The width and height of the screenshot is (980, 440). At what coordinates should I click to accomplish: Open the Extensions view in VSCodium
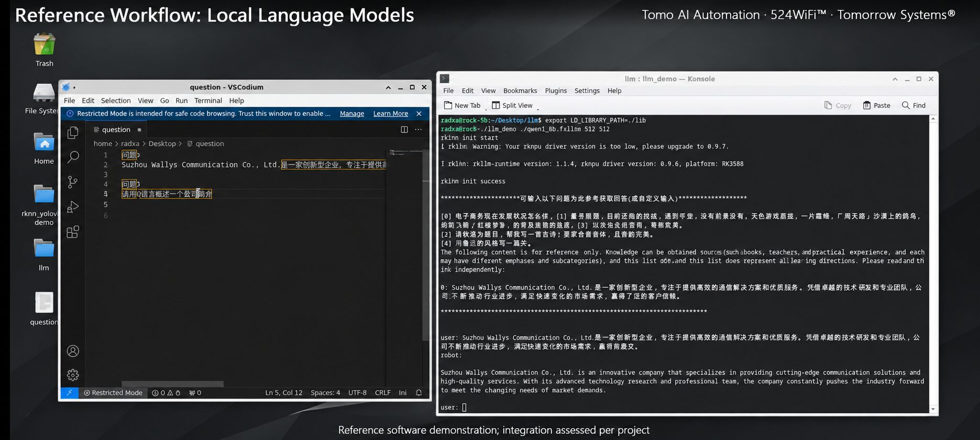[73, 232]
